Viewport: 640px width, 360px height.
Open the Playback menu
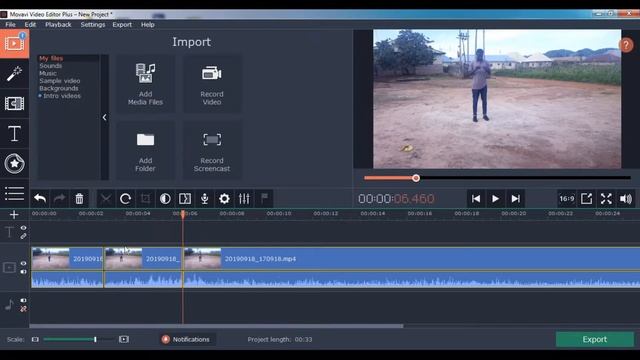pyautogui.click(x=58, y=24)
